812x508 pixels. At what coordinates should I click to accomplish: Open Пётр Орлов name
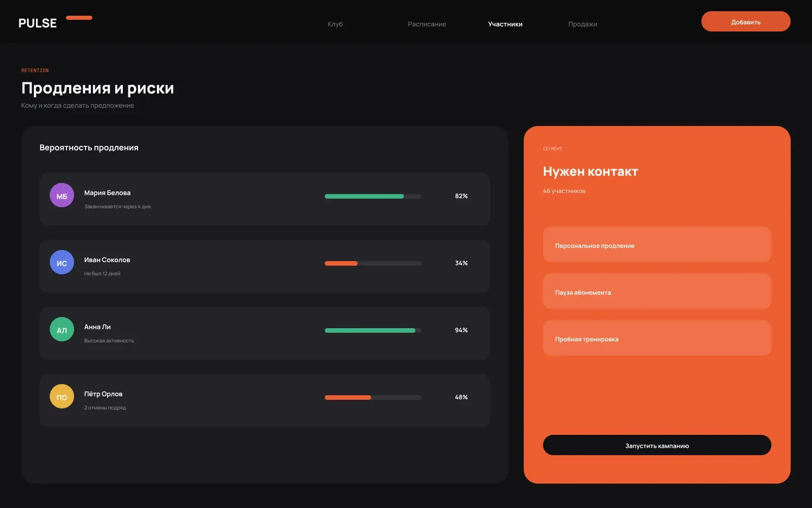103,394
